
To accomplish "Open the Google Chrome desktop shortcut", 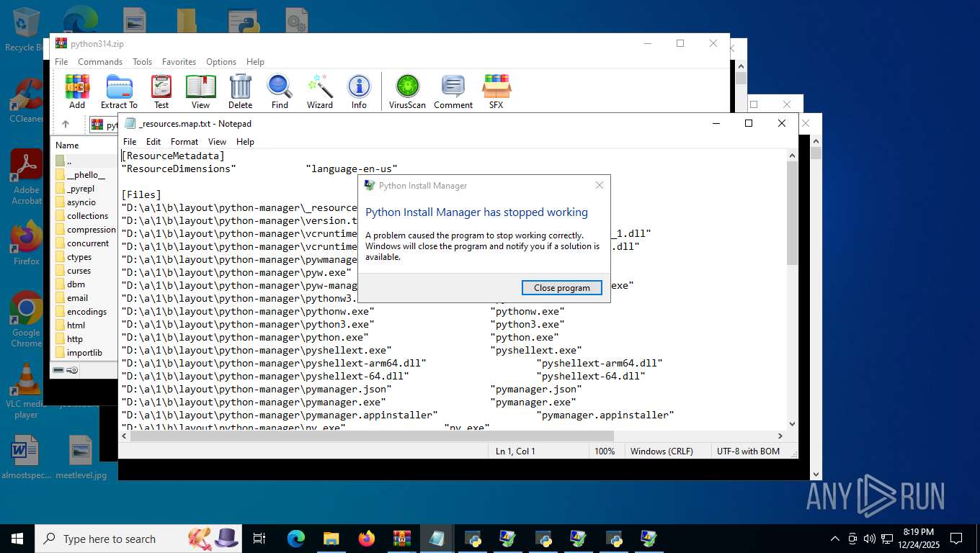I will 27,320.
